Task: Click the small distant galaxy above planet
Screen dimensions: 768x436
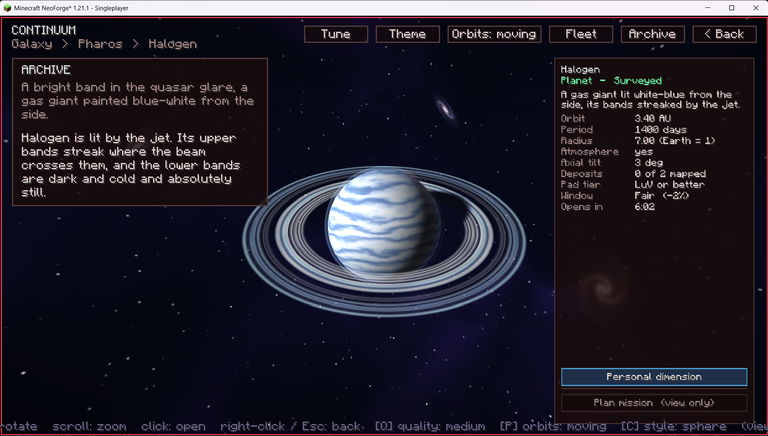Action: 445,109
